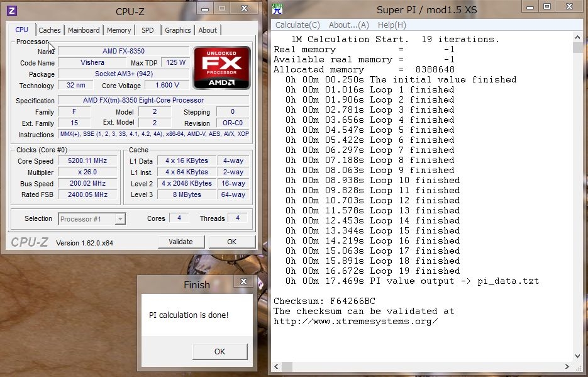Click the 5200.11 MHz core speed value
588x377 pixels.
(87, 160)
